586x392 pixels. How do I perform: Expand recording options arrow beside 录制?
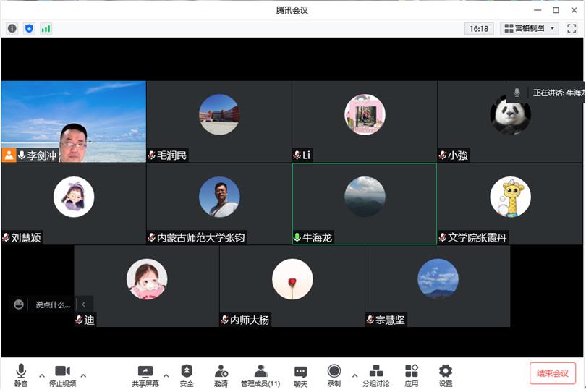(354, 375)
